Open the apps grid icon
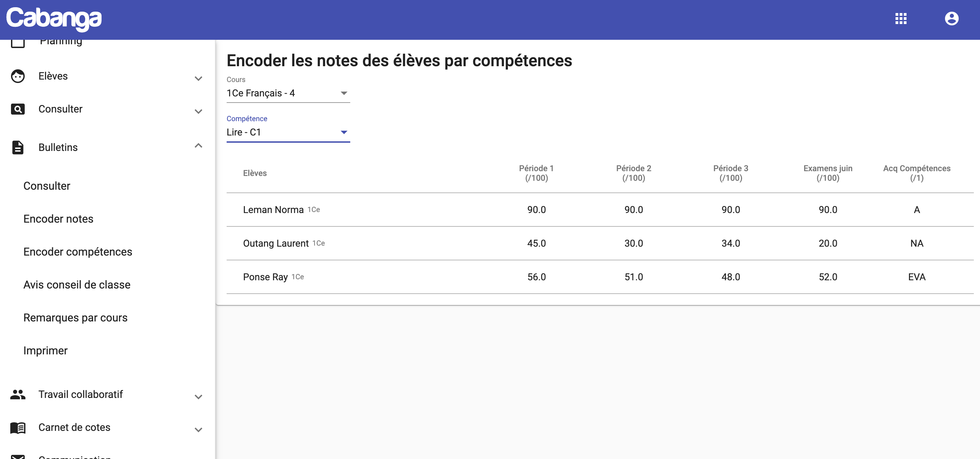This screenshot has width=980, height=459. tap(900, 19)
